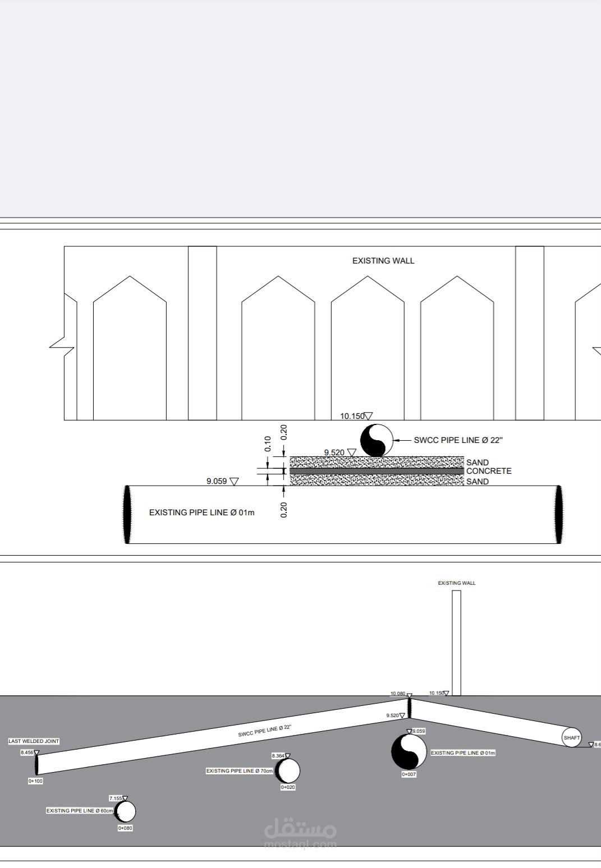
Task: Click the 'SAND' label above CONCRETE
Action: click(478, 463)
